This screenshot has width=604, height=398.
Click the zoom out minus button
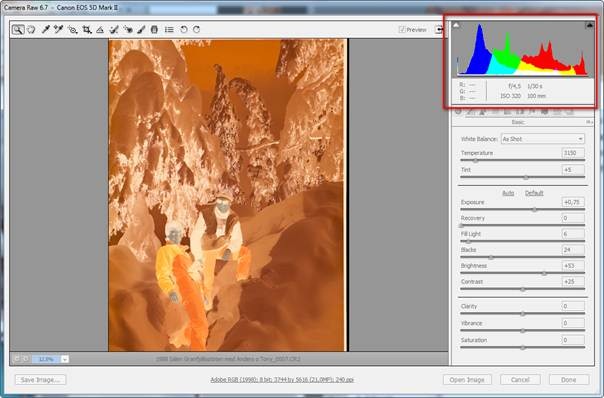point(17,359)
